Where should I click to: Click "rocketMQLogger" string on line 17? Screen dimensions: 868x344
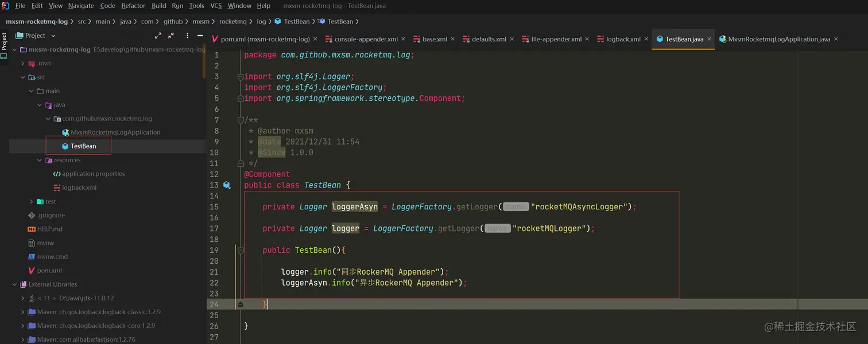[551, 228]
